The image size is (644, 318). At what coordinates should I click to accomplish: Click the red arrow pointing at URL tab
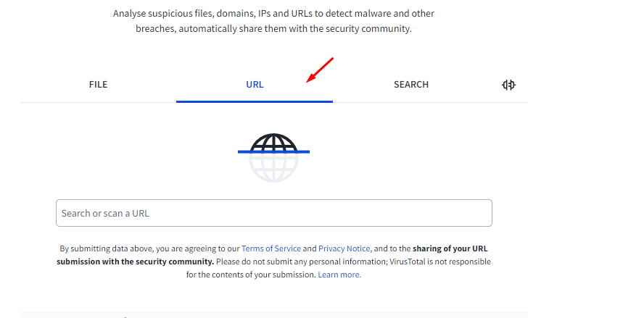[x=320, y=70]
